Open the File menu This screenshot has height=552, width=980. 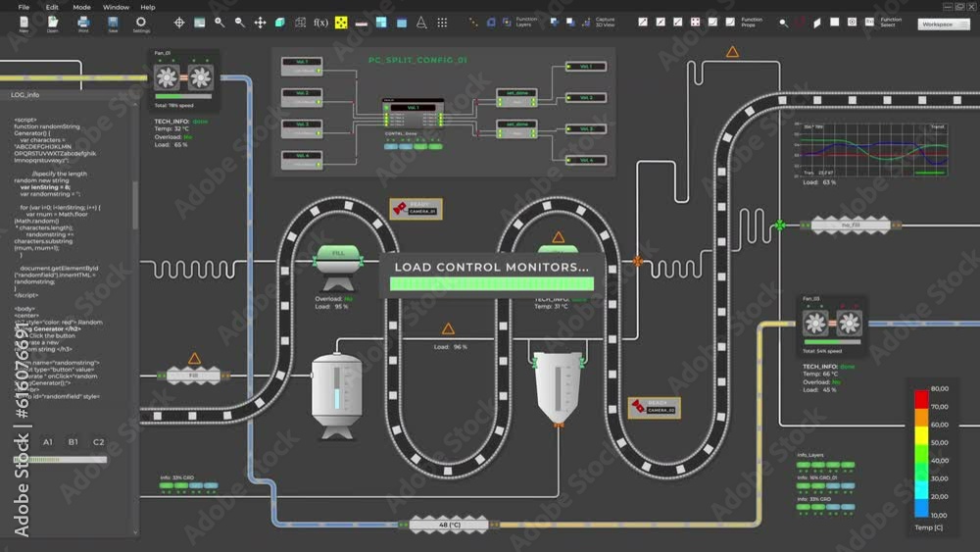point(24,8)
